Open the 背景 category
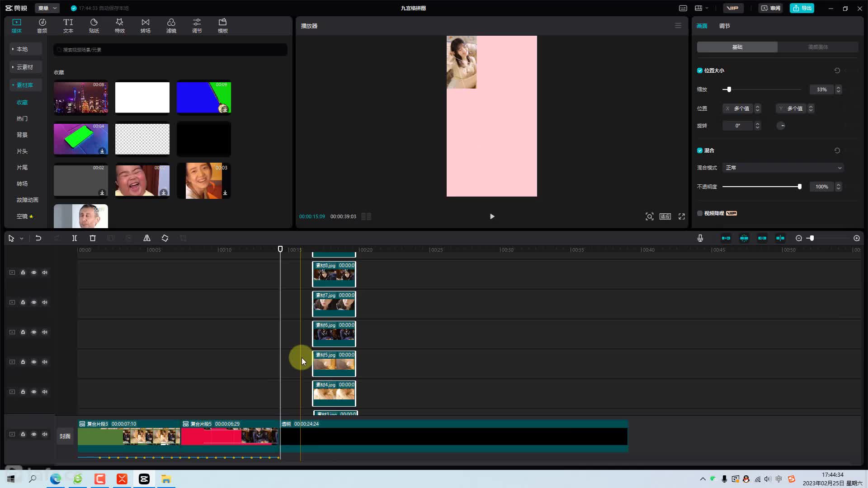Screen dimensions: 868x488 coord(22,135)
